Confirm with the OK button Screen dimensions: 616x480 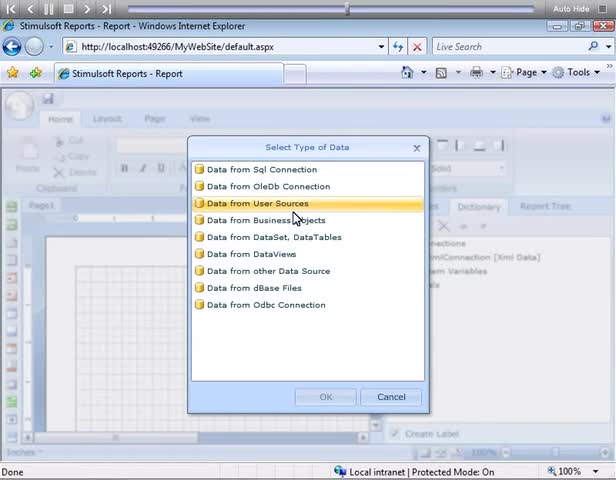coord(326,397)
